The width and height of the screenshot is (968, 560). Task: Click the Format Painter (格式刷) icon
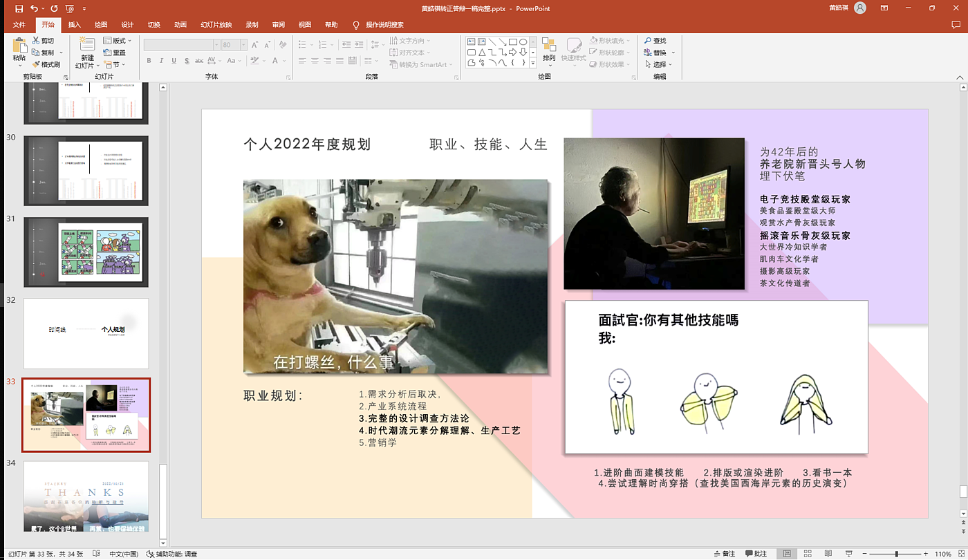coord(36,64)
